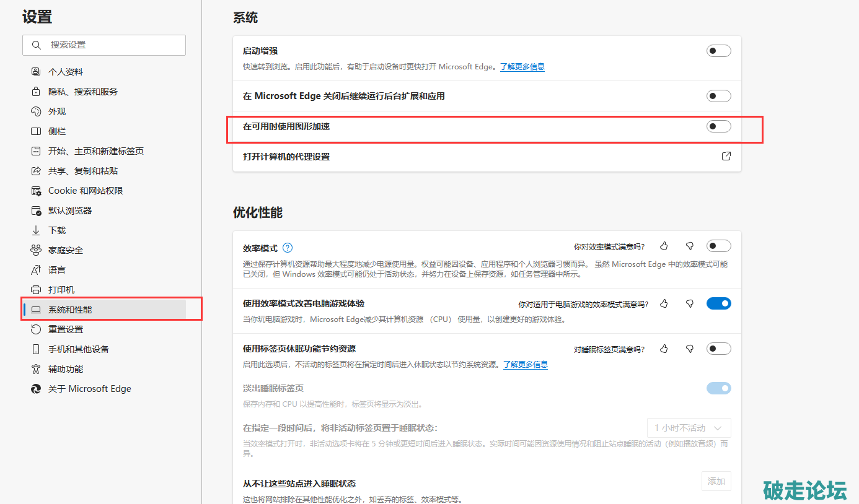This screenshot has height=504, width=859.
Task: Click the 关于 Microsoft Edge logo icon
Action: 36,389
